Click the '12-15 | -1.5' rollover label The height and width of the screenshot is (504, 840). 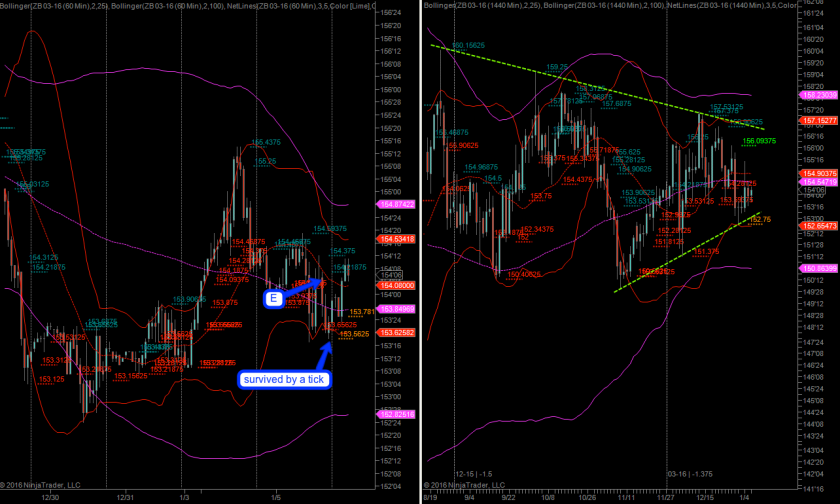474,474
